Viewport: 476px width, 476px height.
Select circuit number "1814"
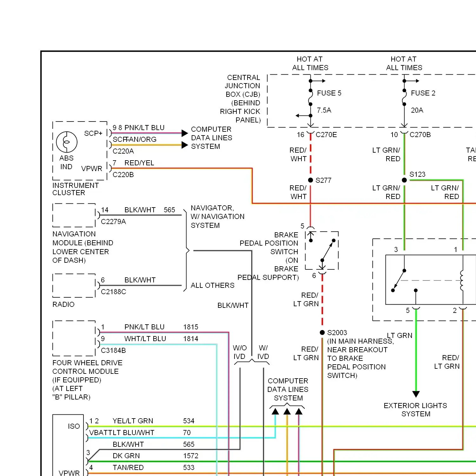click(191, 339)
